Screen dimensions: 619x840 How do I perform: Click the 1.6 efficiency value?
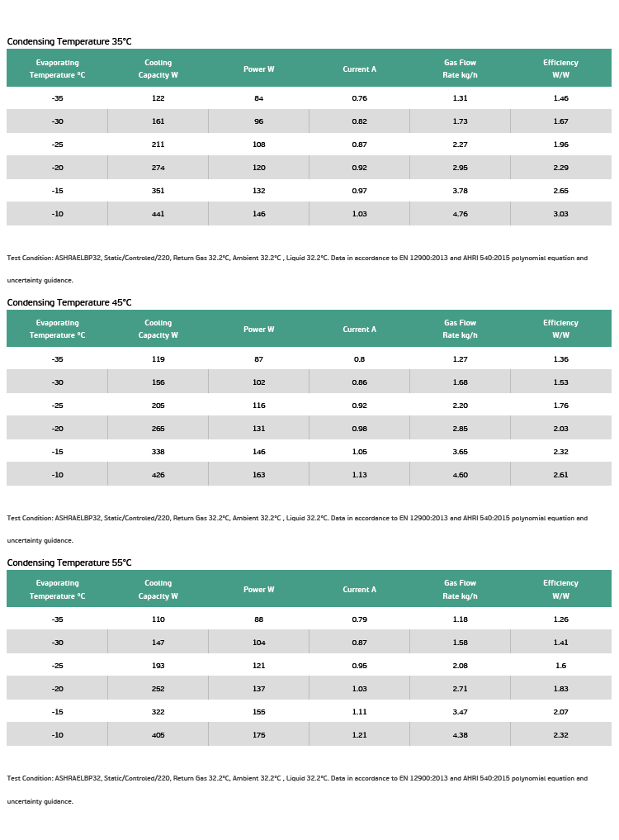click(x=560, y=666)
